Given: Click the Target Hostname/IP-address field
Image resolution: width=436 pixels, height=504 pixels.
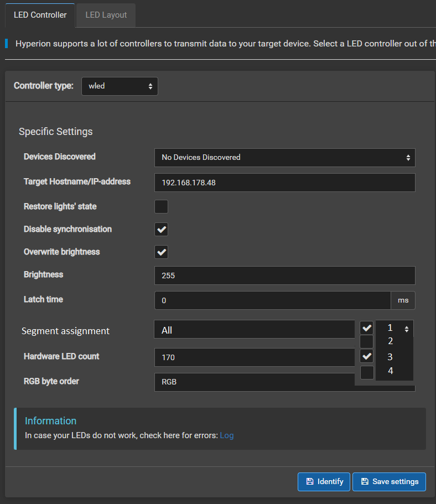Looking at the screenshot, I should [284, 182].
